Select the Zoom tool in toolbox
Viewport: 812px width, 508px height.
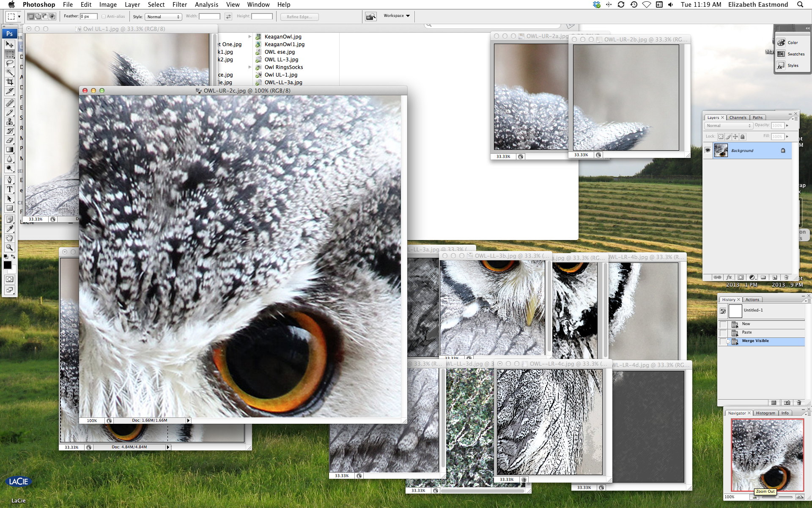(x=10, y=247)
